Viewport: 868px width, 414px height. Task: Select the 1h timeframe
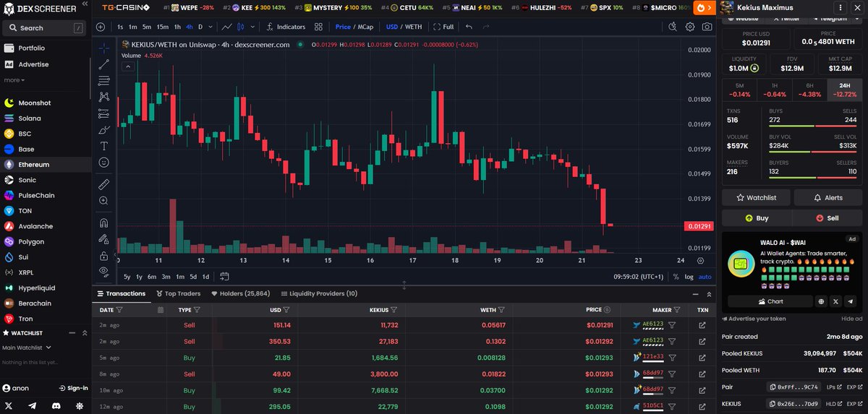coord(177,27)
